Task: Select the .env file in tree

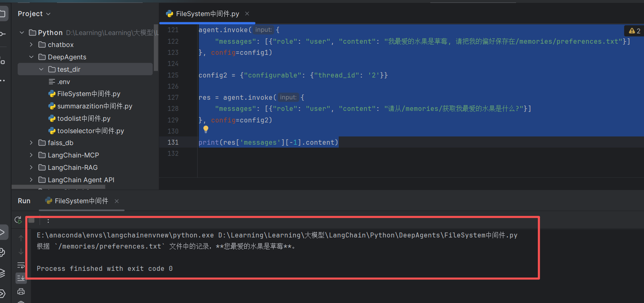Action: click(x=64, y=82)
